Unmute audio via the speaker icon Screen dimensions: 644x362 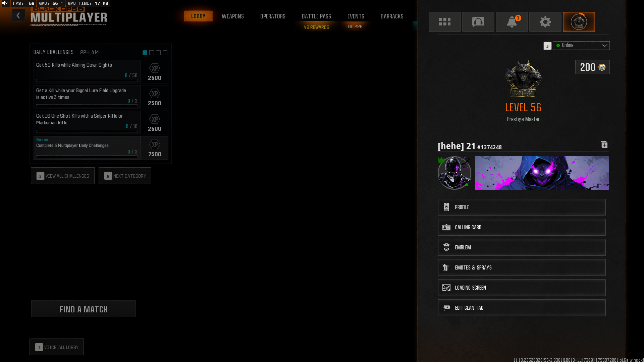[4, 3]
